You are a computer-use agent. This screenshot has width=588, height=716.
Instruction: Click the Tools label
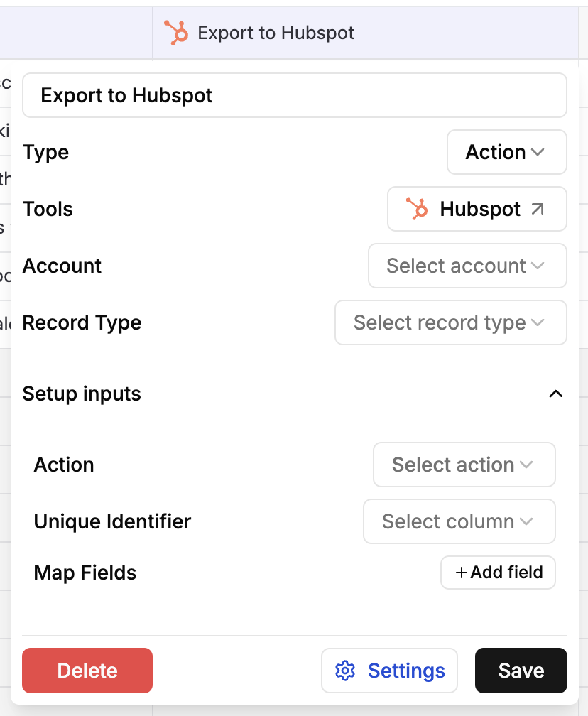tap(48, 209)
